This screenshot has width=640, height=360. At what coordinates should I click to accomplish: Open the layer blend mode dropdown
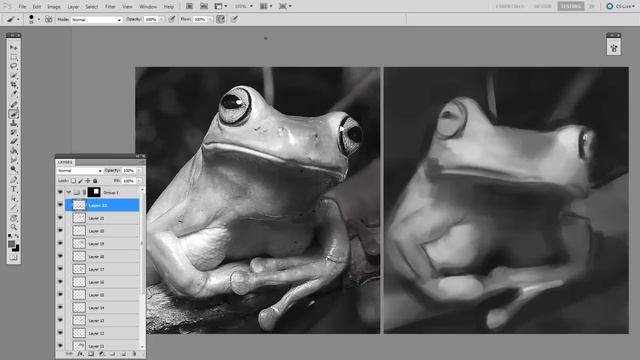79,171
